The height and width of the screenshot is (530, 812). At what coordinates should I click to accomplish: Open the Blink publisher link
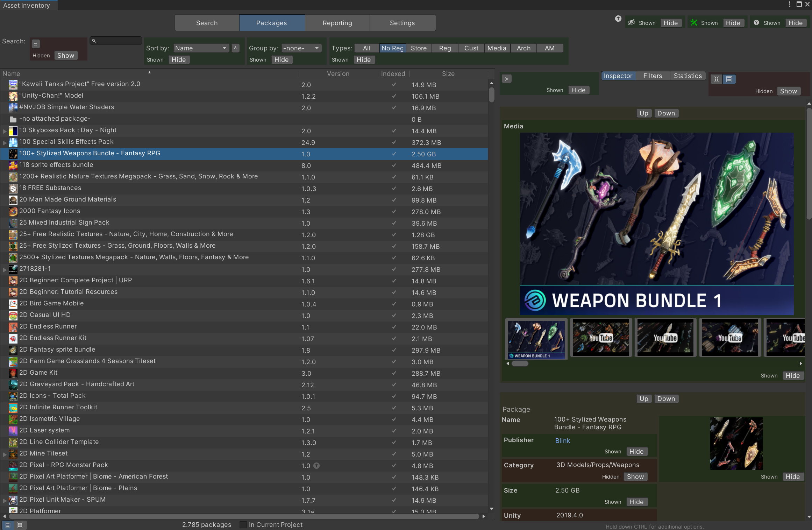coord(562,441)
